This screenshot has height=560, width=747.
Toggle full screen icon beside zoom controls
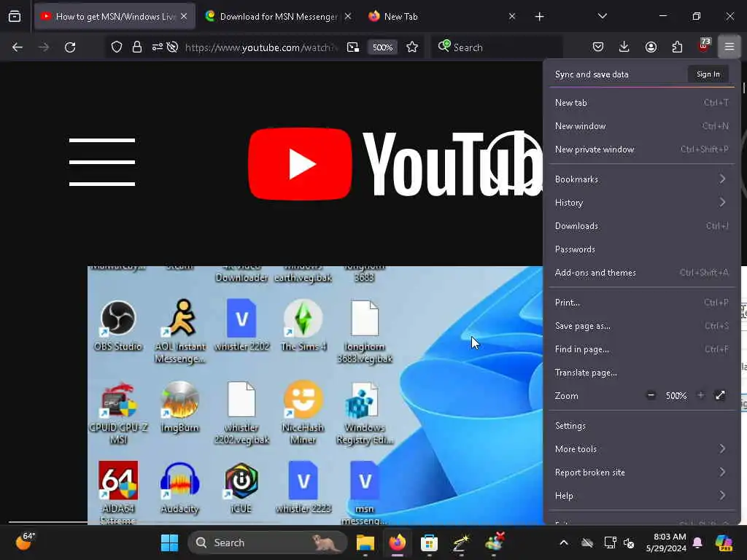coord(720,395)
